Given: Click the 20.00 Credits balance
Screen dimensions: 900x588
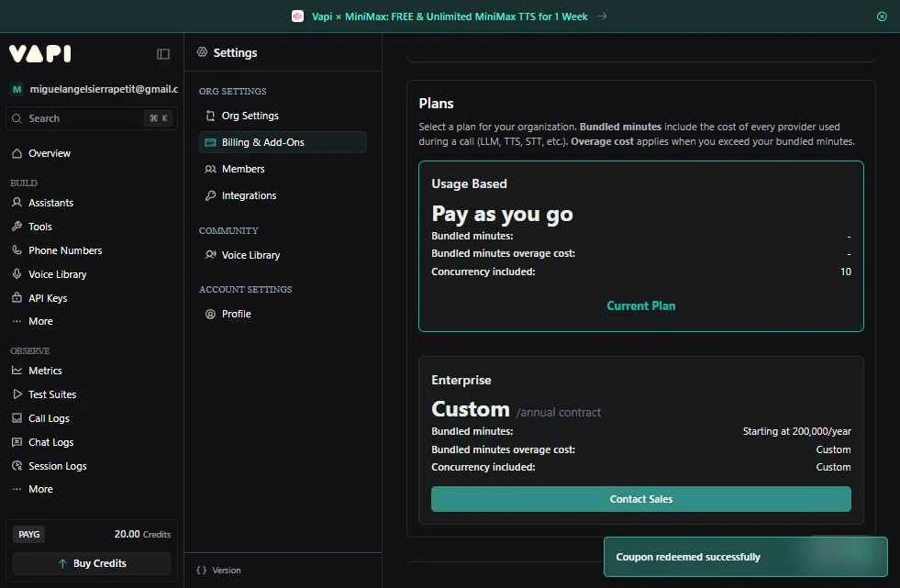Looking at the screenshot, I should [x=142, y=534].
